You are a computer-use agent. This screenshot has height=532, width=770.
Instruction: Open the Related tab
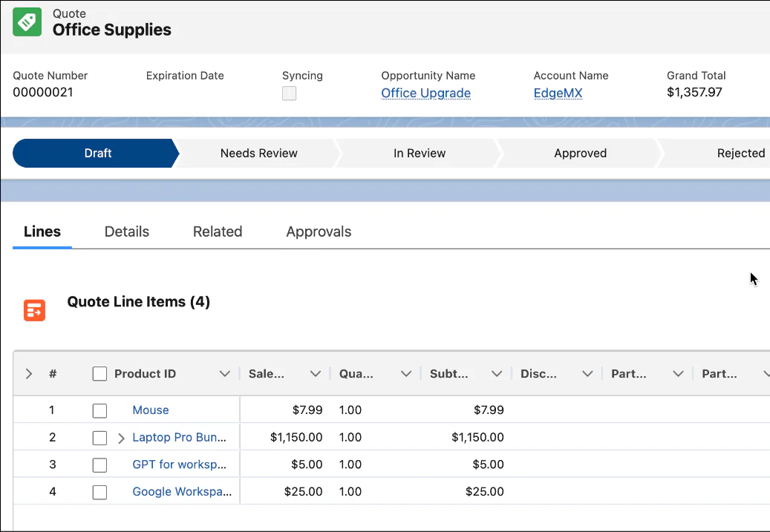coord(218,231)
